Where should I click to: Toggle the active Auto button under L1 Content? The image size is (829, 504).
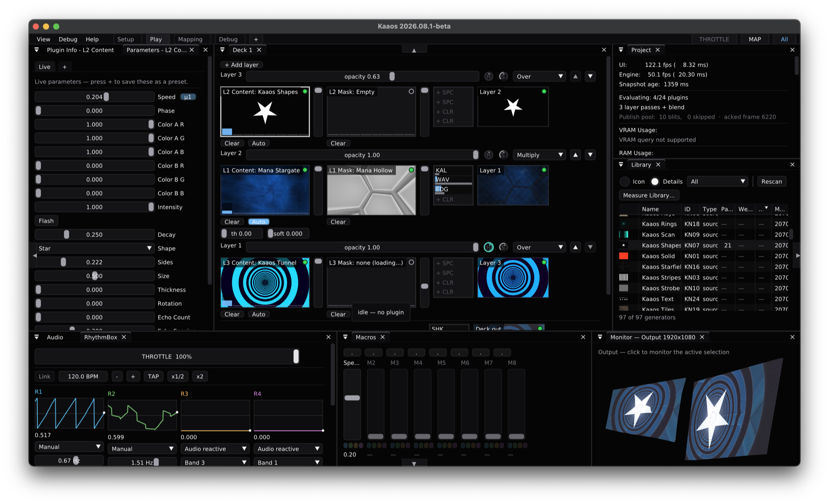click(x=259, y=222)
